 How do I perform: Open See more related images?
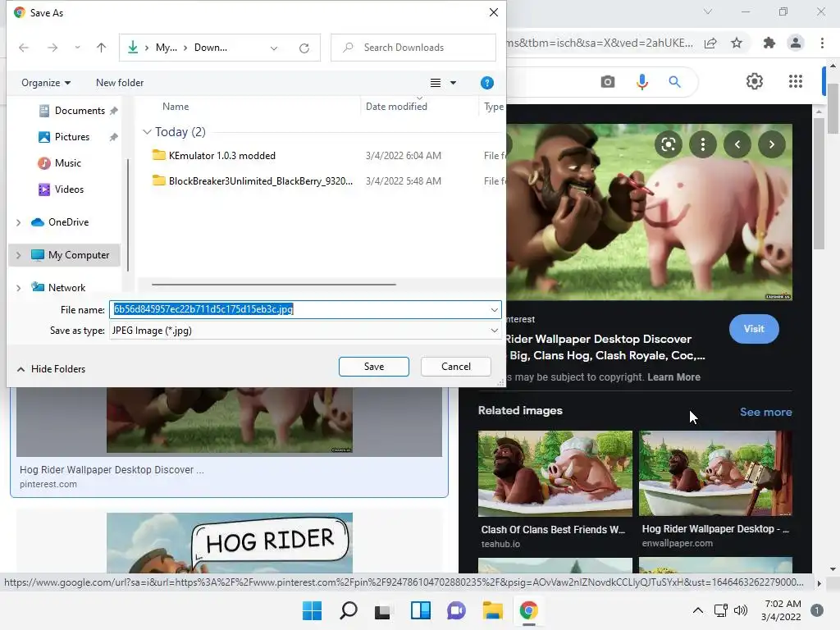[x=765, y=412]
